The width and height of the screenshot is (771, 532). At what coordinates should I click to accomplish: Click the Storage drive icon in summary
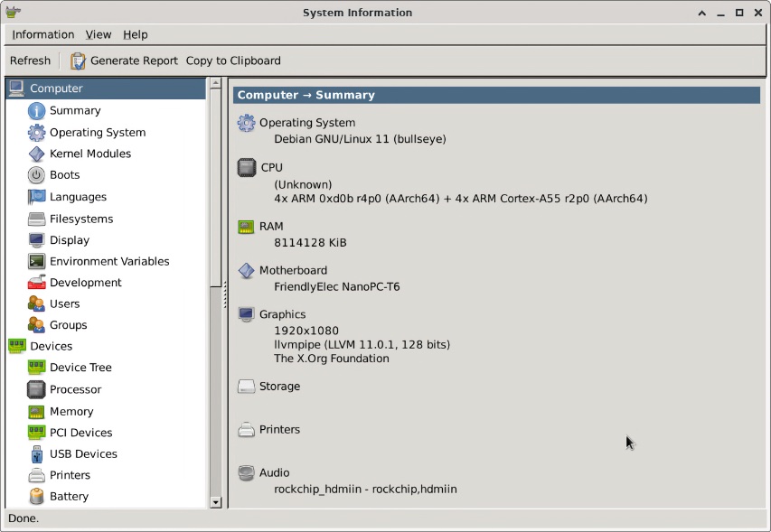pyautogui.click(x=247, y=387)
